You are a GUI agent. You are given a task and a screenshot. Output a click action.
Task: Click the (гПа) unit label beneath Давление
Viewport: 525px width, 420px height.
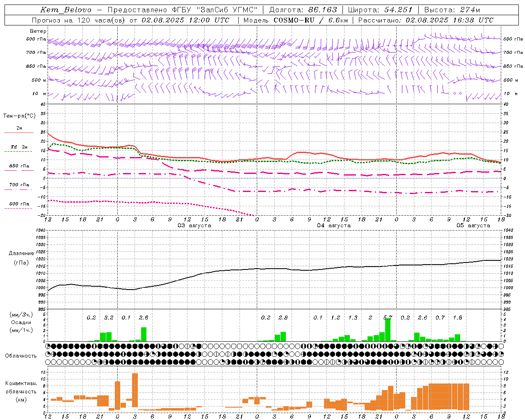[21, 263]
